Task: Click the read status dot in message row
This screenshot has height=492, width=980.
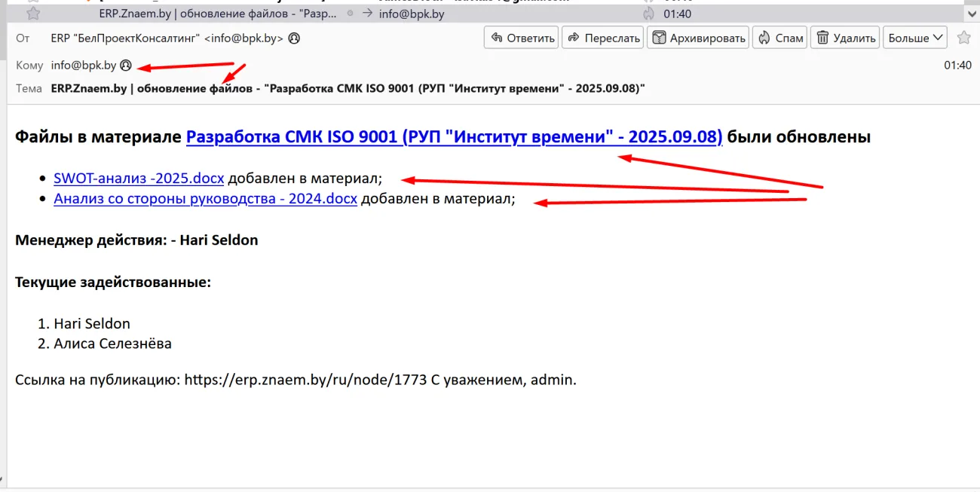Action: click(350, 14)
